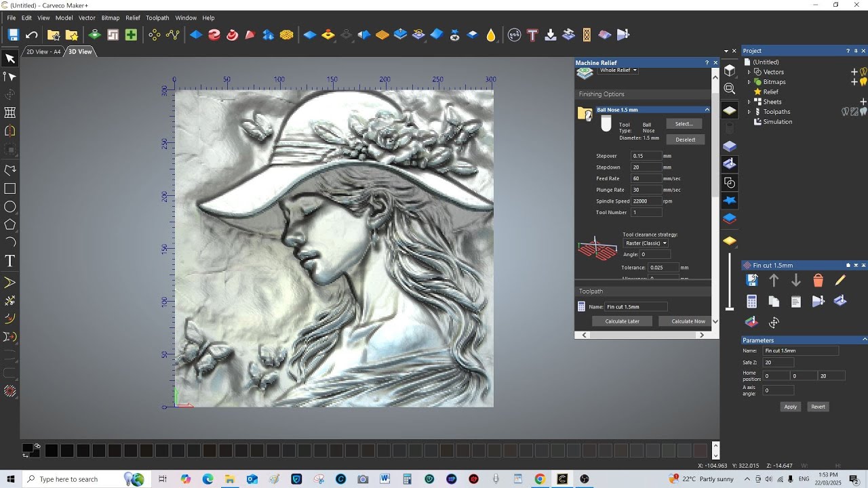Toggle the blue slab view button
The height and width of the screenshot is (488, 868).
click(x=730, y=146)
